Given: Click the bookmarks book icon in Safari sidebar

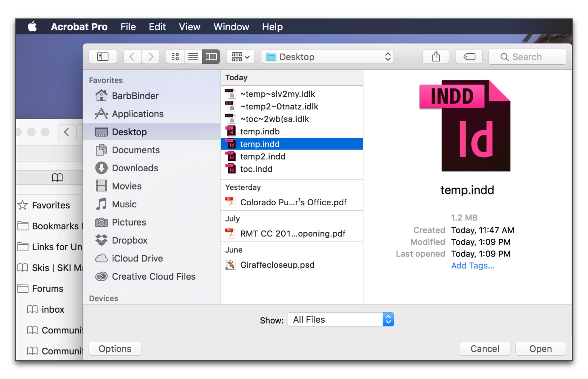Looking at the screenshot, I should tap(57, 178).
